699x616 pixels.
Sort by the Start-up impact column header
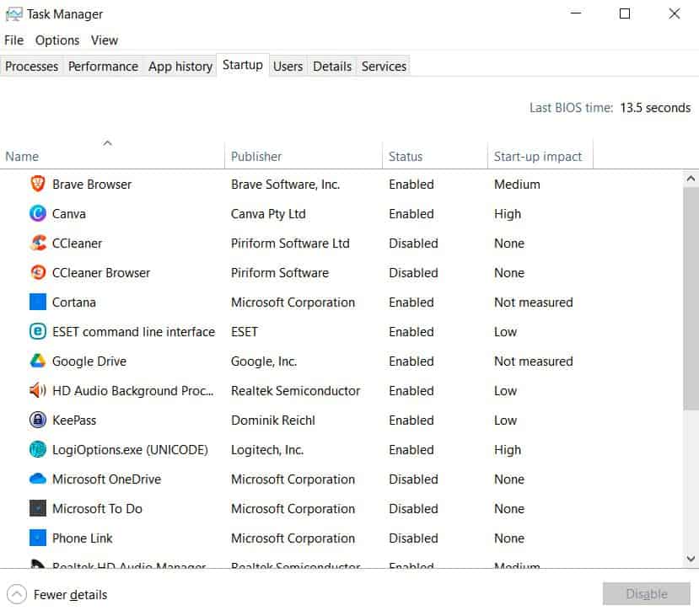540,156
